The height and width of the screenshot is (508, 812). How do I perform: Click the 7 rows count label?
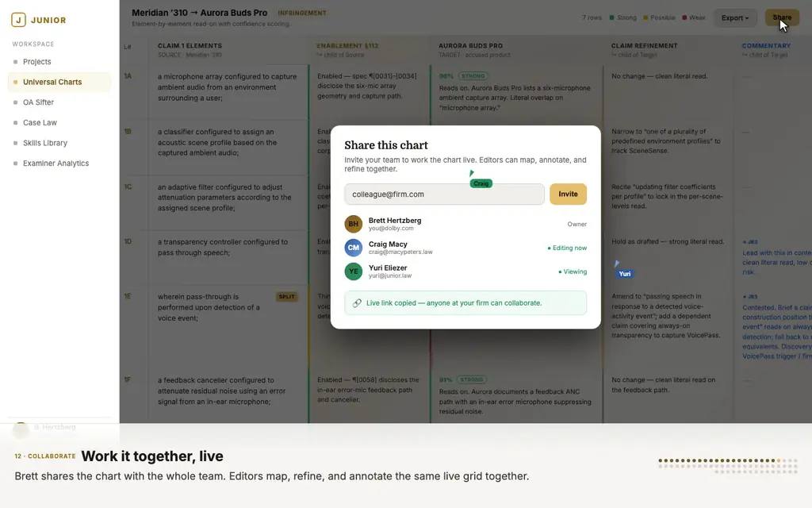592,17
